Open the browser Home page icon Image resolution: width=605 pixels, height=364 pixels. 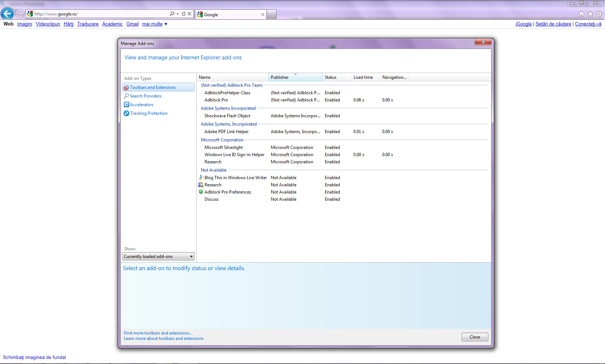(581, 14)
